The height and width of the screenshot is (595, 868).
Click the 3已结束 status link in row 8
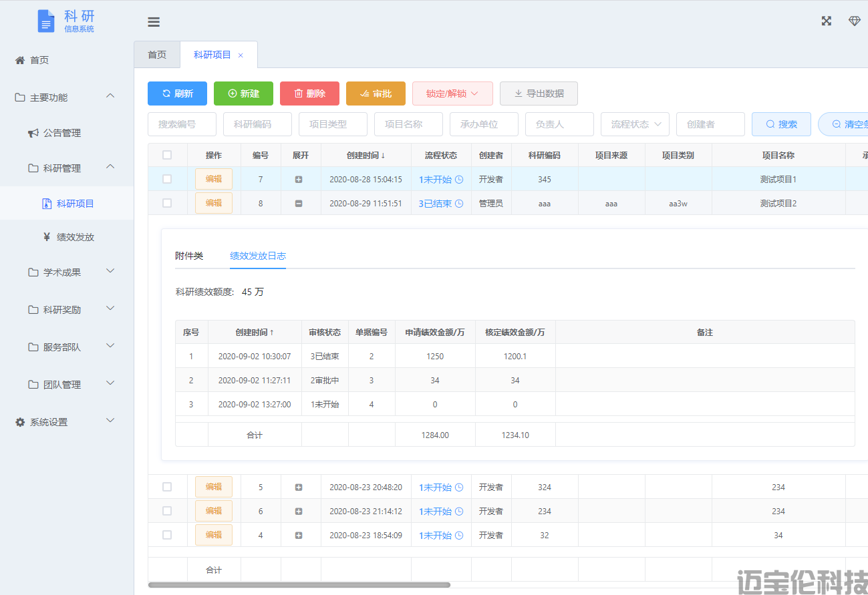tap(435, 204)
